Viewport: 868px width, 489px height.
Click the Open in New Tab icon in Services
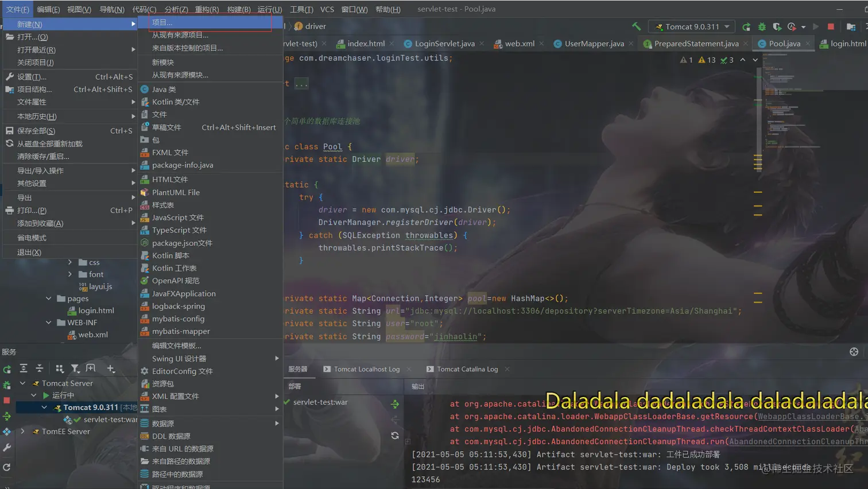click(91, 368)
